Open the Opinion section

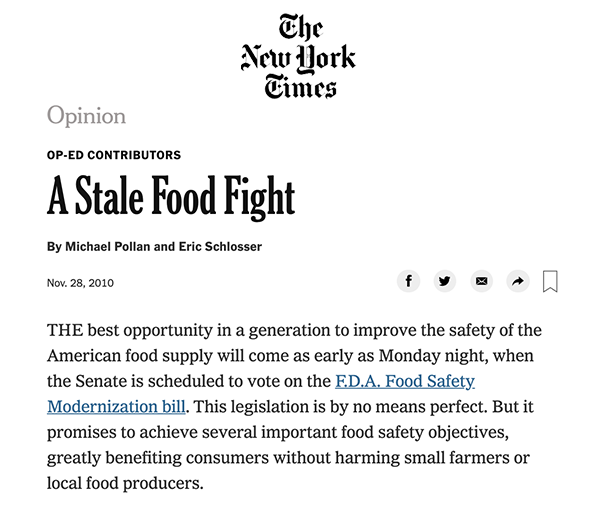86,116
